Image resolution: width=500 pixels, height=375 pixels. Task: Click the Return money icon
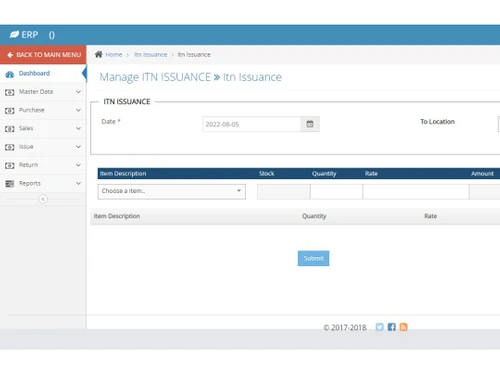(x=10, y=166)
